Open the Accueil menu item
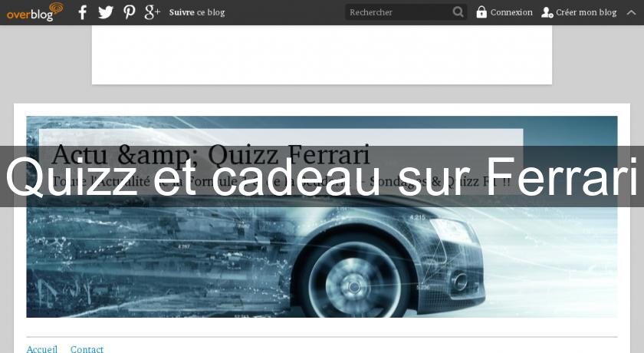 pos(42,349)
